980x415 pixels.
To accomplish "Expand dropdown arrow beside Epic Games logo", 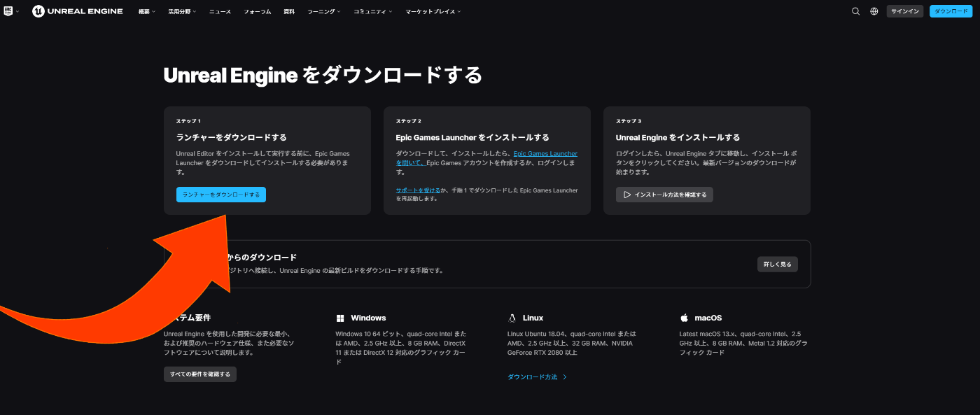I will point(17,12).
